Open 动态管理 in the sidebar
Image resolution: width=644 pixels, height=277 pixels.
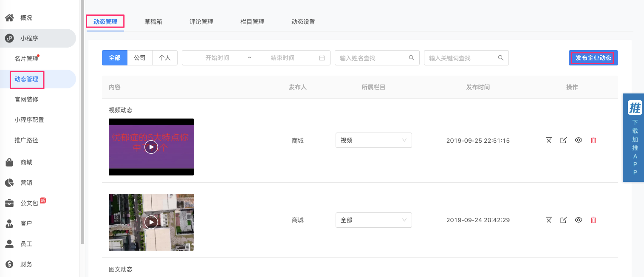pos(38,79)
